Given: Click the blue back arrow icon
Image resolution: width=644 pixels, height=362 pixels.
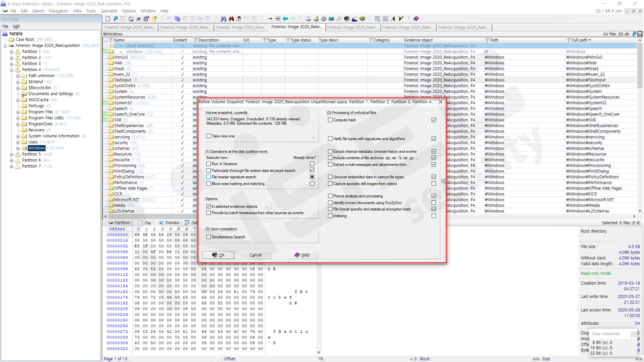Looking at the screenshot, I should point(285,19).
